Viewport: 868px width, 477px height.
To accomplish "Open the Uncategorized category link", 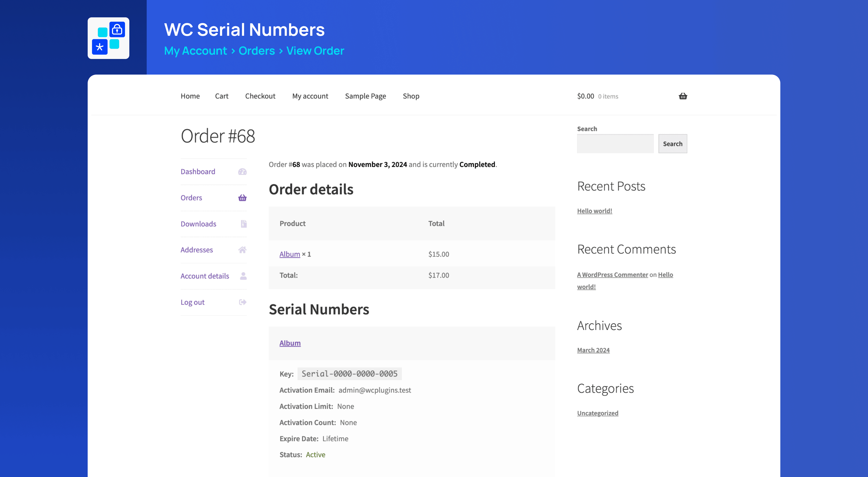I will coord(597,413).
